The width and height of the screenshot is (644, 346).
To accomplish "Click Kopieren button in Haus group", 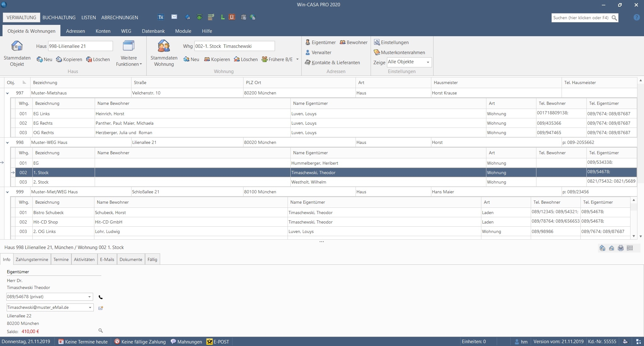I will coord(69,60).
